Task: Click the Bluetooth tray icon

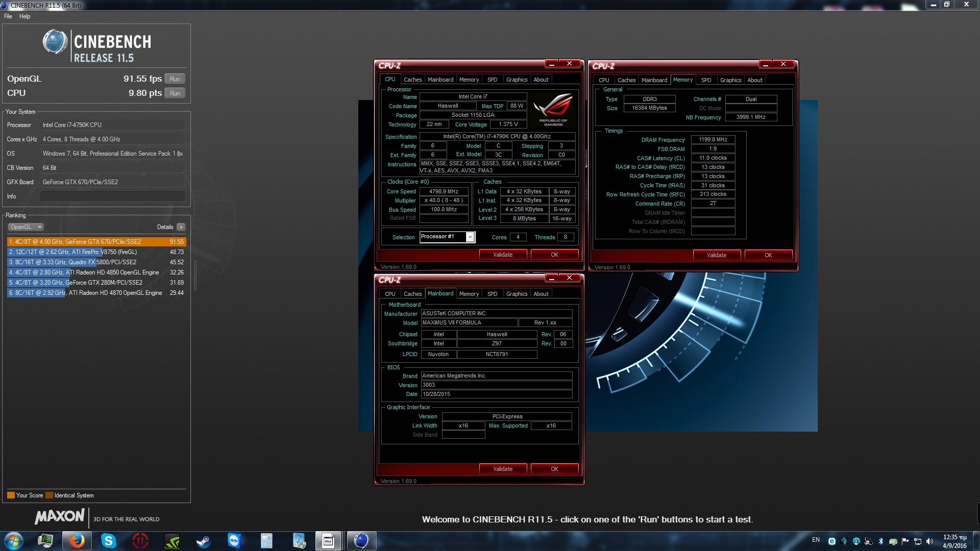Action: pyautogui.click(x=881, y=541)
